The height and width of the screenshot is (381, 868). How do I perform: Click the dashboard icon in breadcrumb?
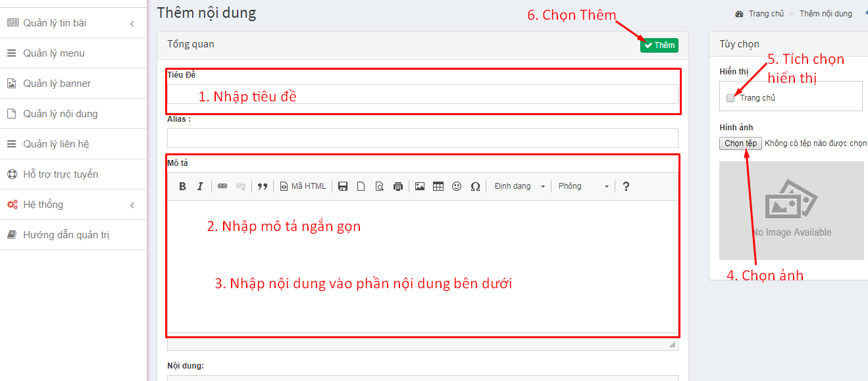(740, 14)
